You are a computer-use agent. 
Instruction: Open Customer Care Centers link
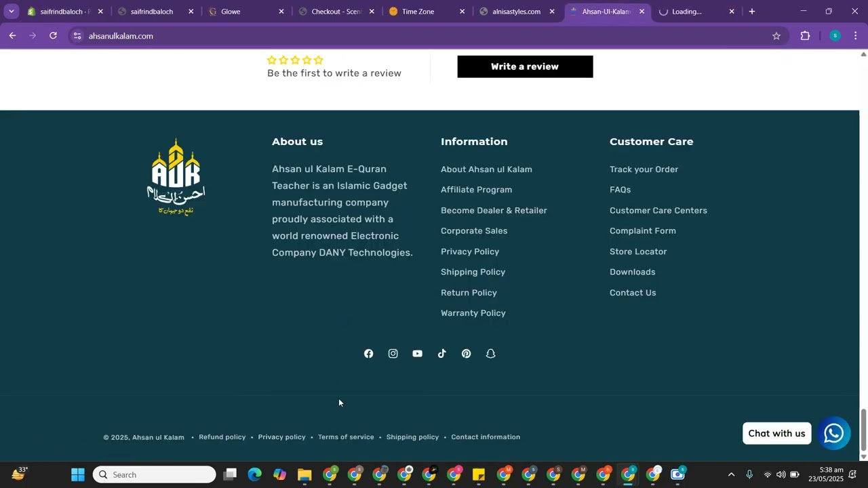coord(658,210)
